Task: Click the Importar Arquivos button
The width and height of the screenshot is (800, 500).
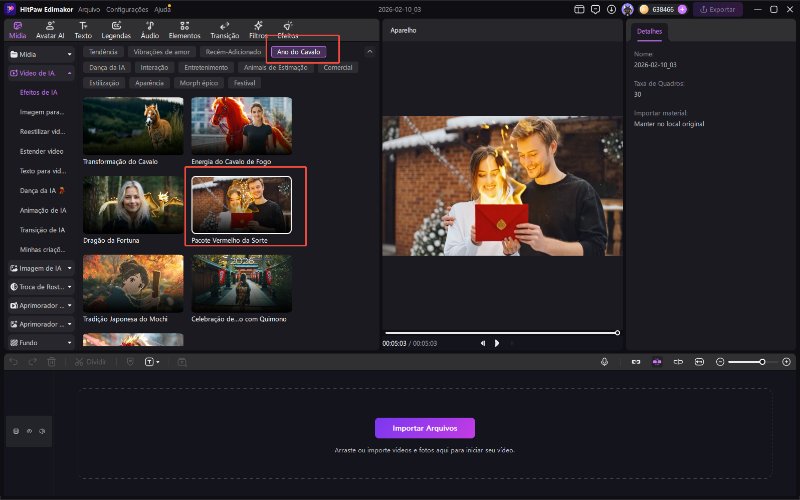Action: click(x=424, y=428)
